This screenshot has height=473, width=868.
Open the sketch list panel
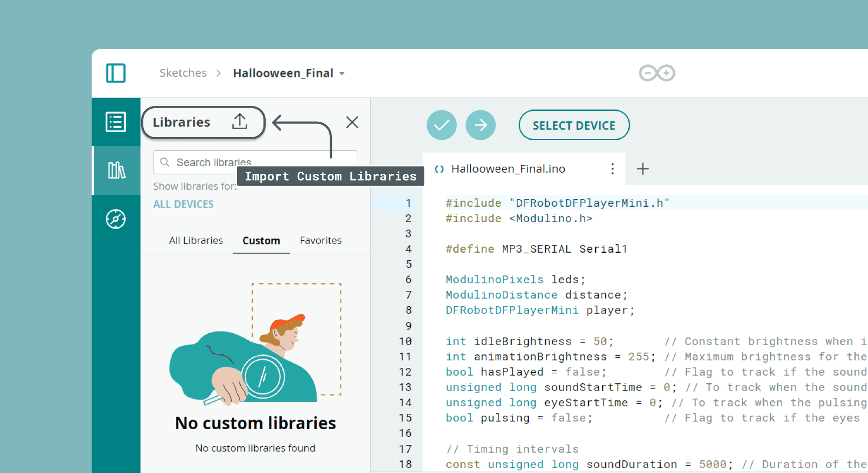(116, 121)
